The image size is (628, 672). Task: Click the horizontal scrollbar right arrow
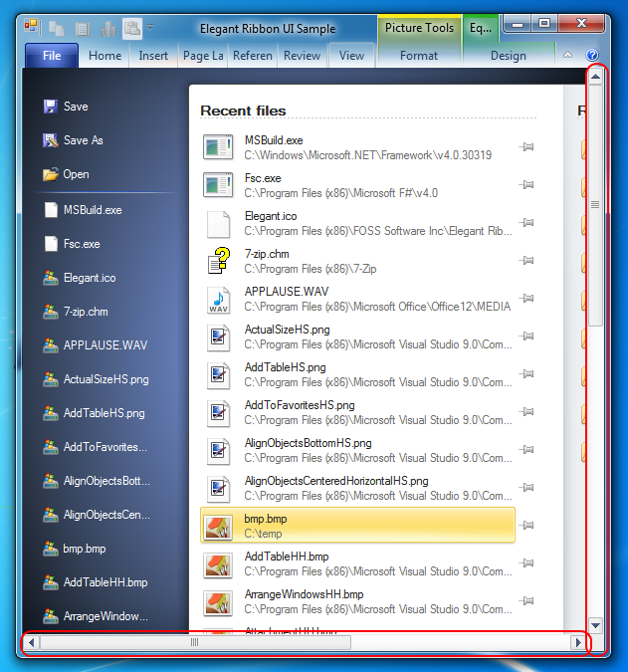tap(578, 642)
